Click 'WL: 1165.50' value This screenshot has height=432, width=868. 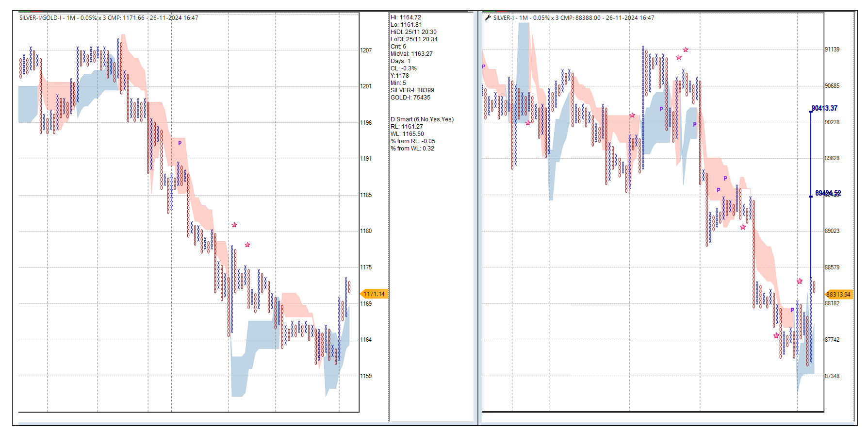pyautogui.click(x=408, y=134)
